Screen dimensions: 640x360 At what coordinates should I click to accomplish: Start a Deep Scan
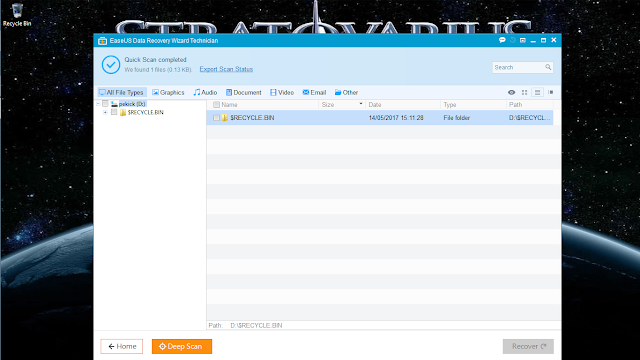(182, 347)
